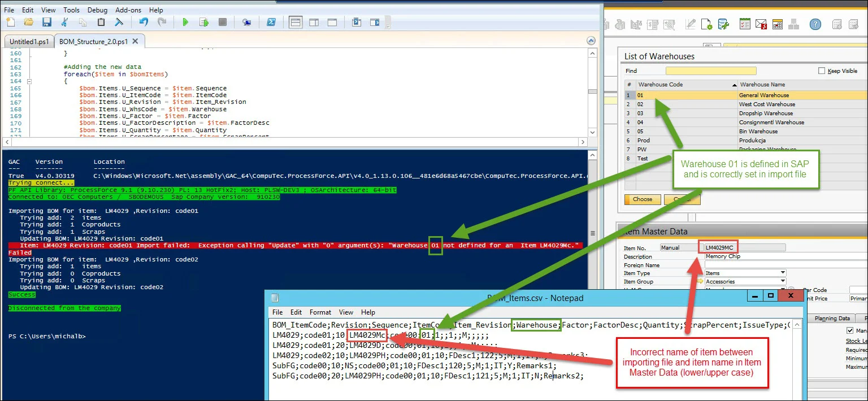Launch PowerShell console via blue toolbar icon
868x401 pixels.
[271, 23]
